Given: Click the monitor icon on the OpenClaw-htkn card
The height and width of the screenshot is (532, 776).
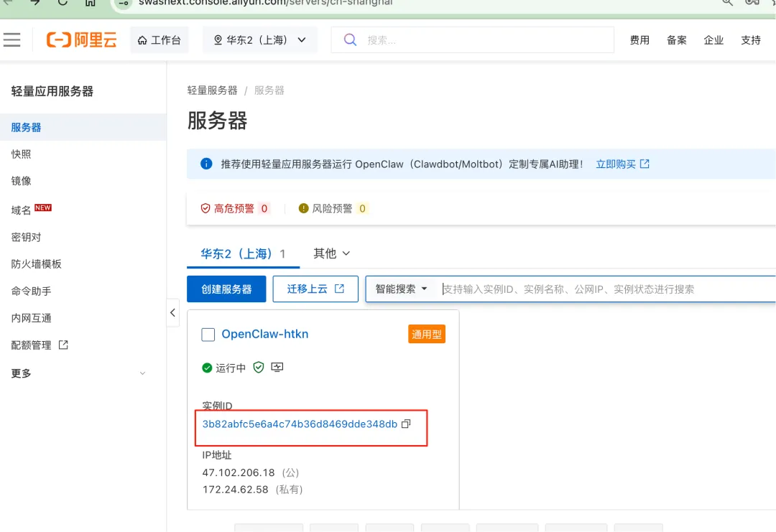Looking at the screenshot, I should (x=277, y=367).
